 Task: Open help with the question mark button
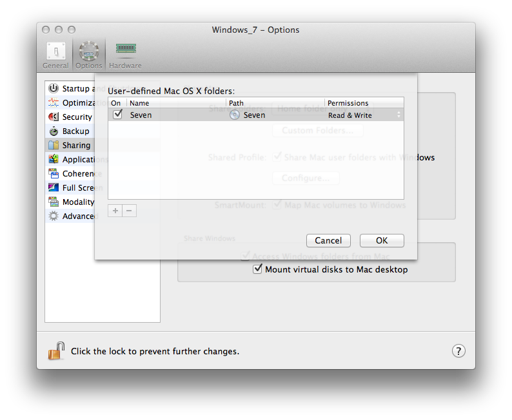[458, 351]
